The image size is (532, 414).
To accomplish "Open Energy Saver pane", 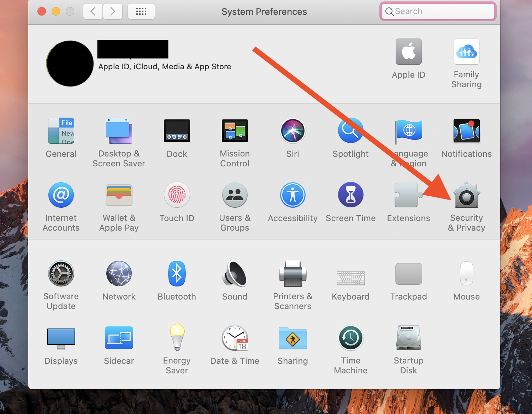I will pos(177,338).
